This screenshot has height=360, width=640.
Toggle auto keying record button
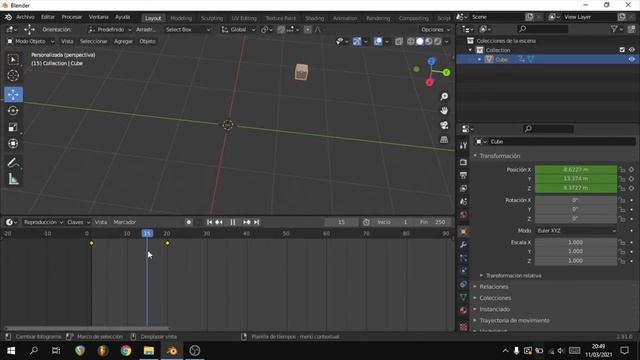(189, 222)
